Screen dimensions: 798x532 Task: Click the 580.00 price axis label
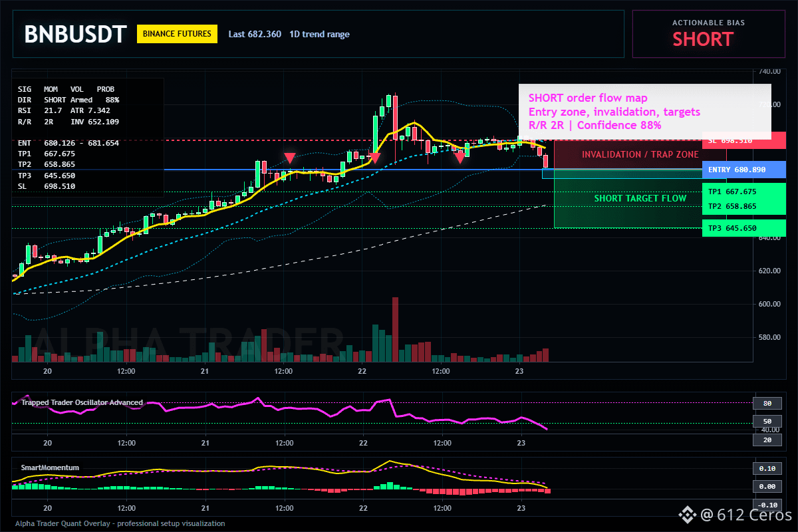pos(769,337)
